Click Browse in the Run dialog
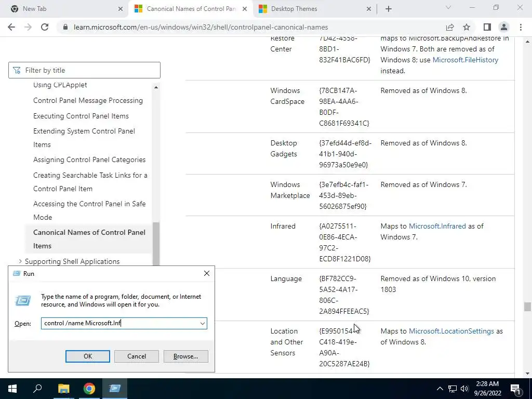The width and height of the screenshot is (532, 399). click(185, 356)
